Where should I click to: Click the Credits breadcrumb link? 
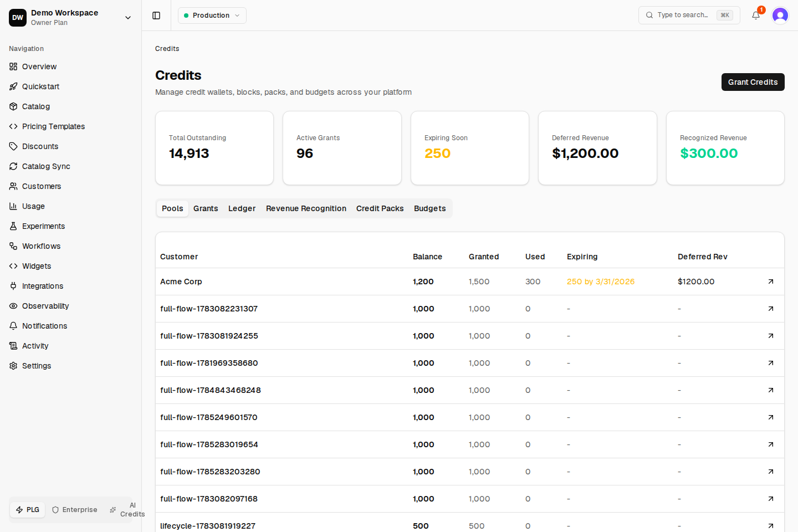click(167, 49)
